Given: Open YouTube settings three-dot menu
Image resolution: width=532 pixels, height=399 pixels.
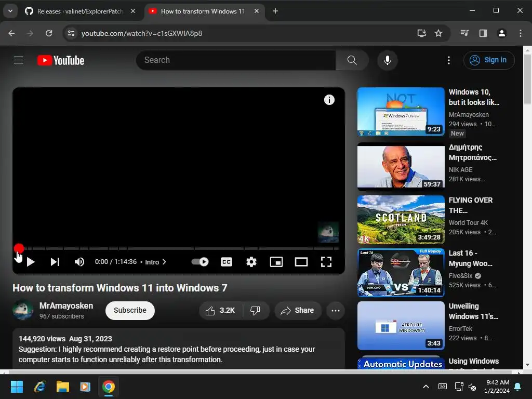Looking at the screenshot, I should pos(448,60).
